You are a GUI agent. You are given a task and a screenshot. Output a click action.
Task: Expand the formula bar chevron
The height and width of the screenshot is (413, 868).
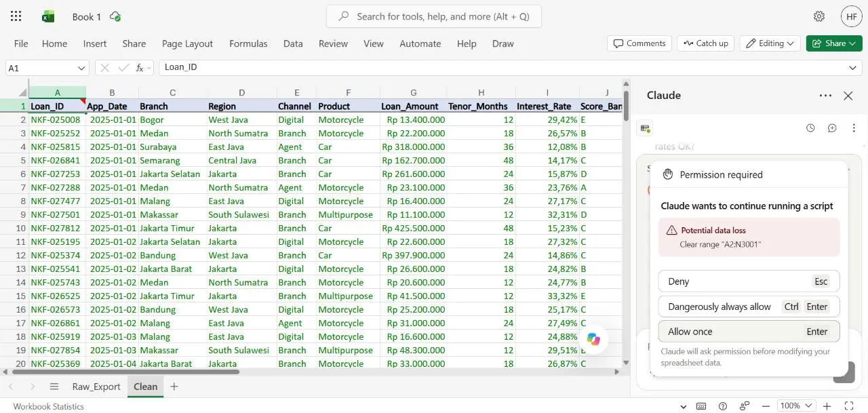[853, 68]
